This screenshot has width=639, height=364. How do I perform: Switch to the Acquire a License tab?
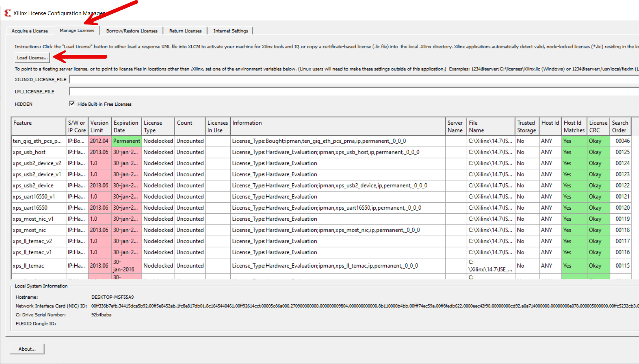coord(29,31)
